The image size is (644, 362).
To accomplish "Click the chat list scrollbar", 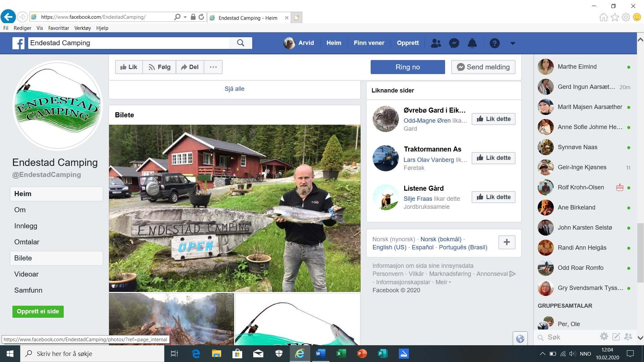I will tap(640, 251).
